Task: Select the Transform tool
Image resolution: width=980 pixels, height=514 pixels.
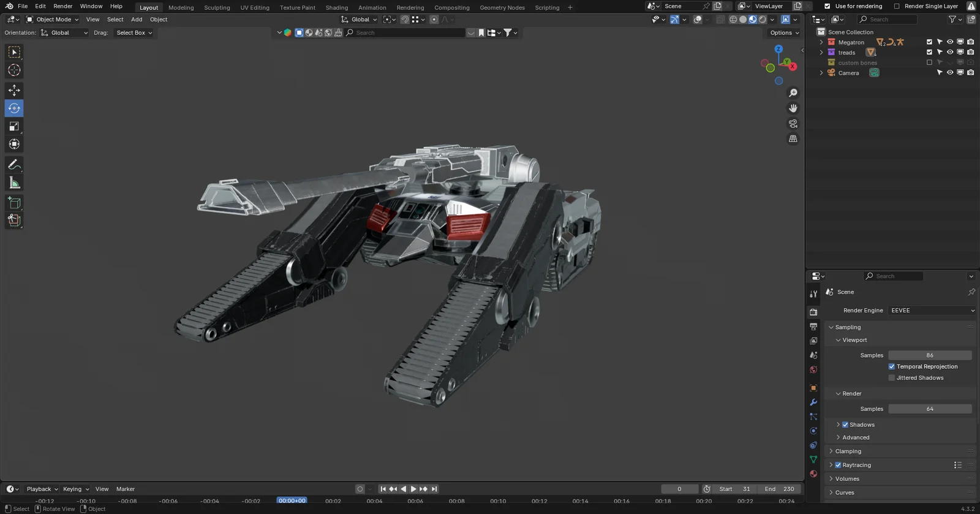Action: pos(14,144)
